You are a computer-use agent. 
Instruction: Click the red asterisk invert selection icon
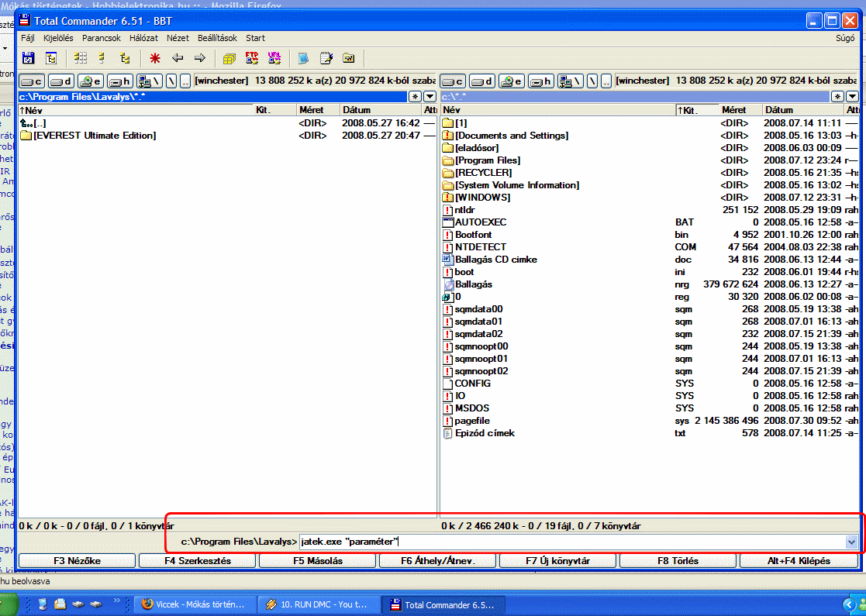(154, 58)
